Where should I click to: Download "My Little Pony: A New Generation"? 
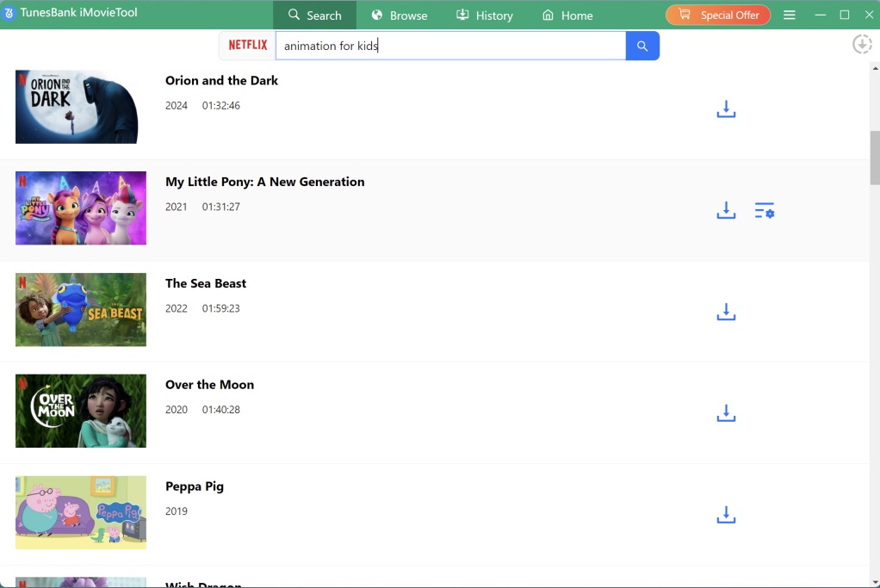[726, 210]
